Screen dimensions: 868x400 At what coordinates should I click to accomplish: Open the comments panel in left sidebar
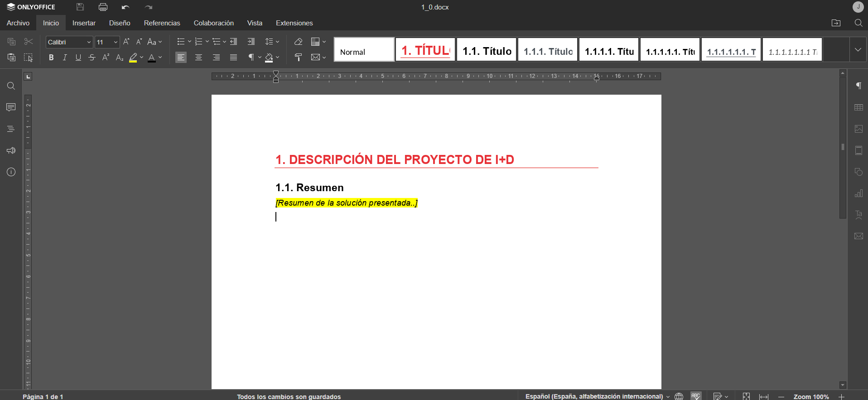click(x=11, y=107)
